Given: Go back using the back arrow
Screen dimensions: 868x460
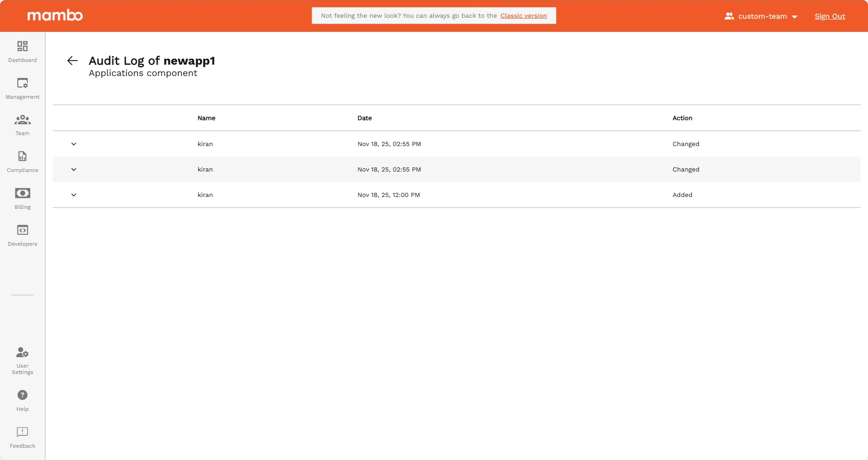Looking at the screenshot, I should coord(72,60).
